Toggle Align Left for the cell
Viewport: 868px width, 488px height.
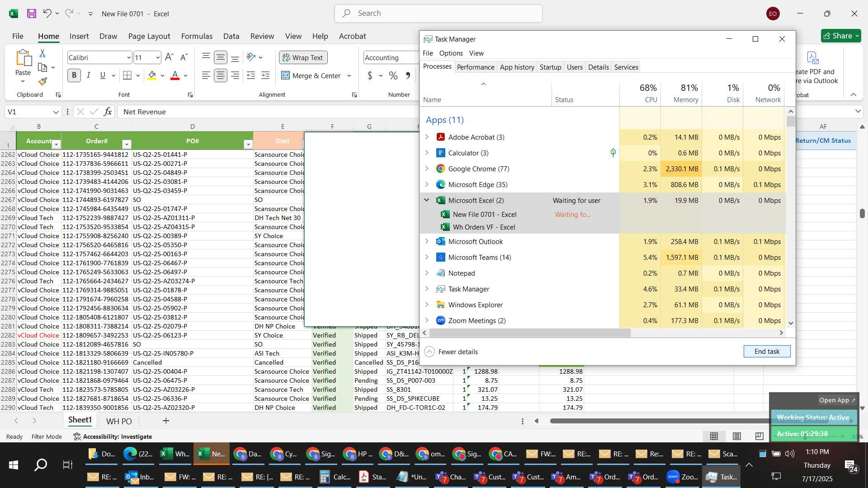click(206, 75)
